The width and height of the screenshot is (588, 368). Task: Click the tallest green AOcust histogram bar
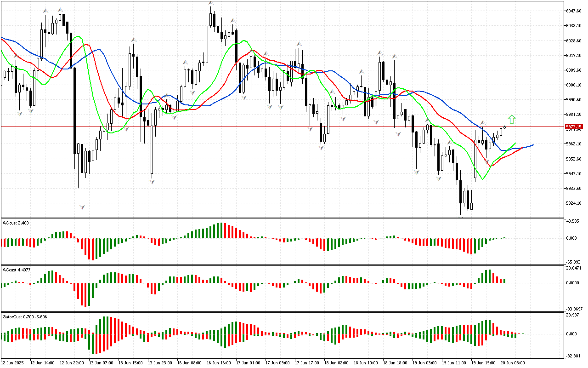[x=221, y=230]
